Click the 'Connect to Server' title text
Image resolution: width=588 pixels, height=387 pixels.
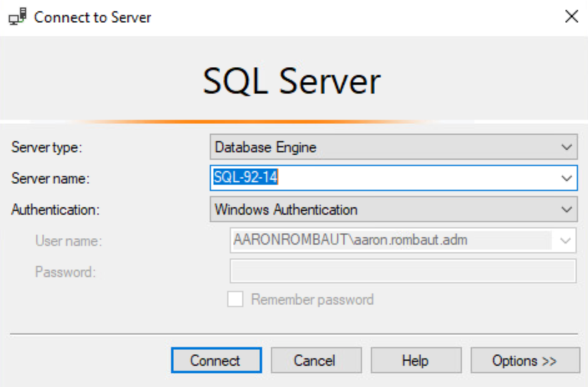pyautogui.click(x=92, y=17)
